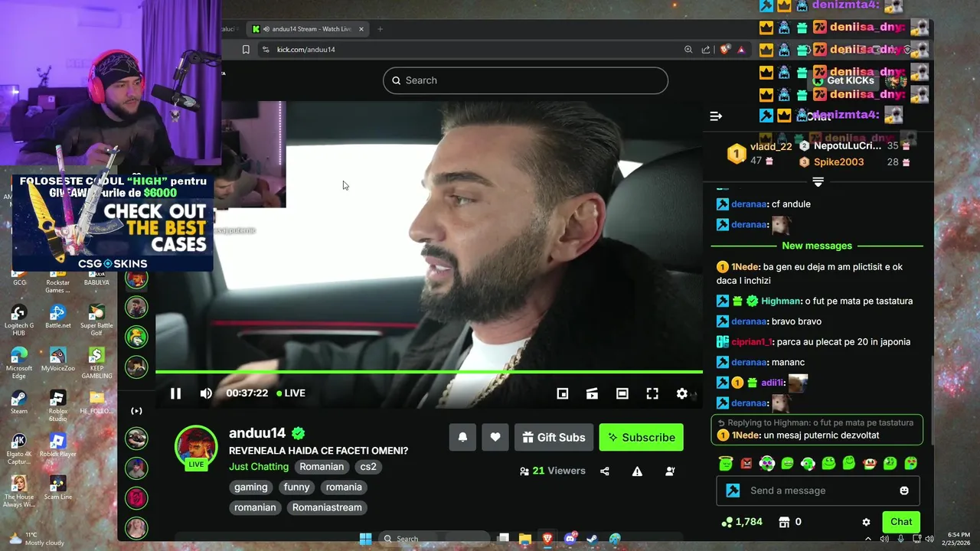Close the anduu14 Stream tab
This screenshot has height=551, width=980.
pos(361,29)
